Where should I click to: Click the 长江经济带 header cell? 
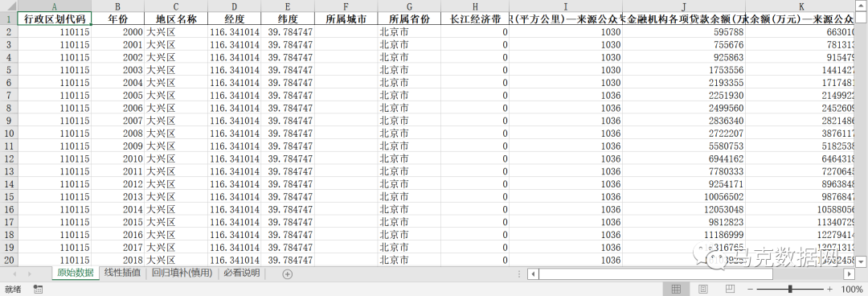coord(475,18)
